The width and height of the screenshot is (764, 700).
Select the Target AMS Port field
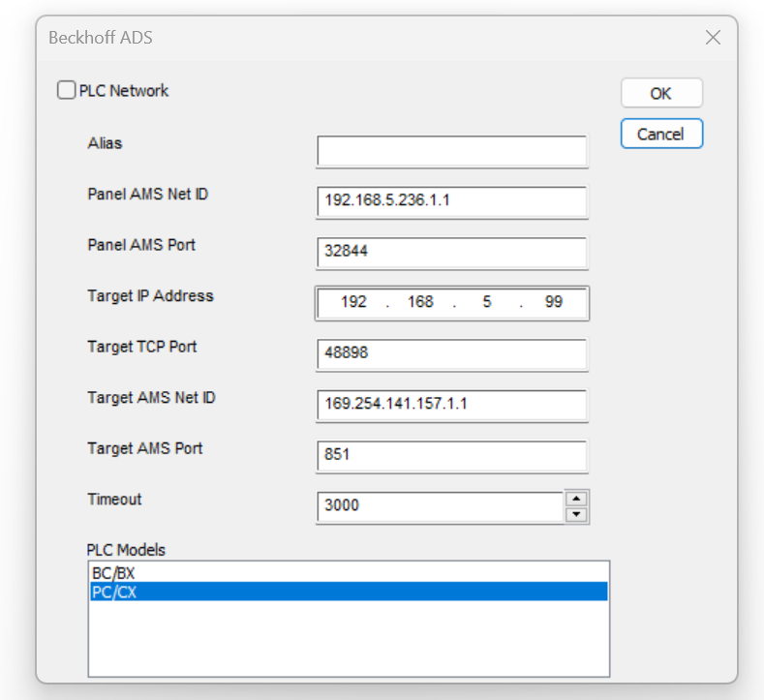click(451, 455)
